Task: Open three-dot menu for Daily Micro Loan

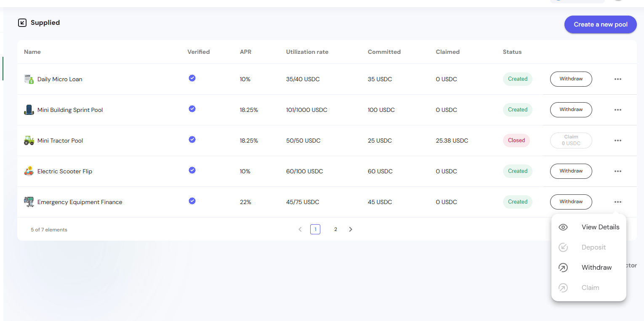Action: (x=617, y=79)
